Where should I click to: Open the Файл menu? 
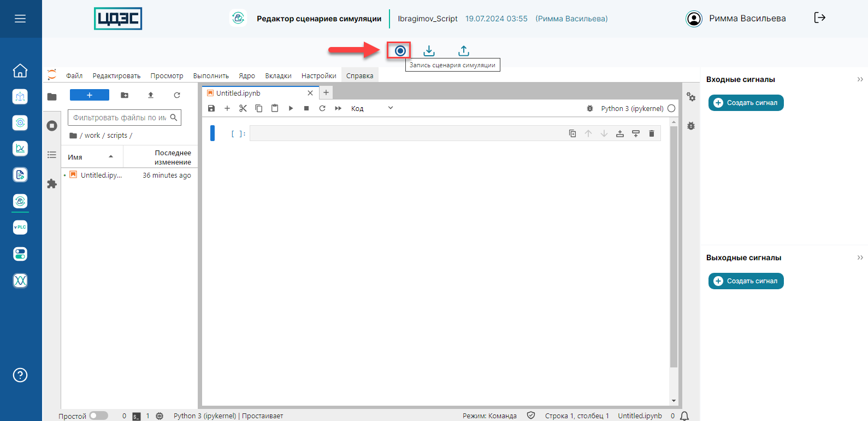(74, 76)
